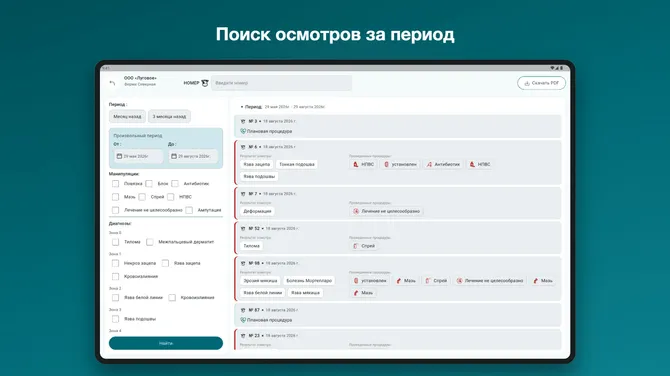Click the cow icon in card № 3

tap(243, 121)
